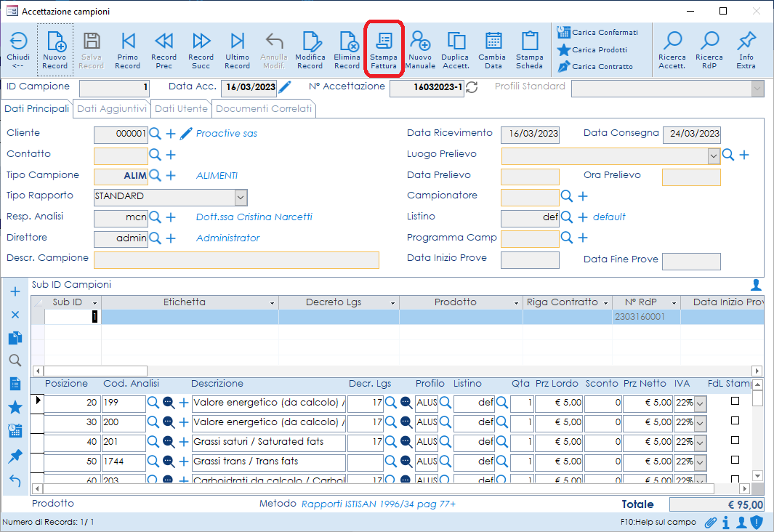Search acceptances with Ricerca Accett.
This screenshot has width=774, height=532.
672,50
